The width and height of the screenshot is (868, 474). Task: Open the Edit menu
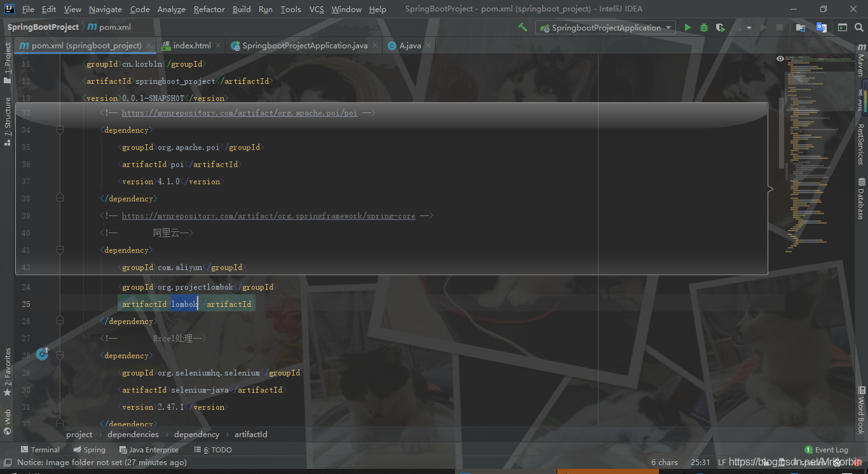[49, 9]
